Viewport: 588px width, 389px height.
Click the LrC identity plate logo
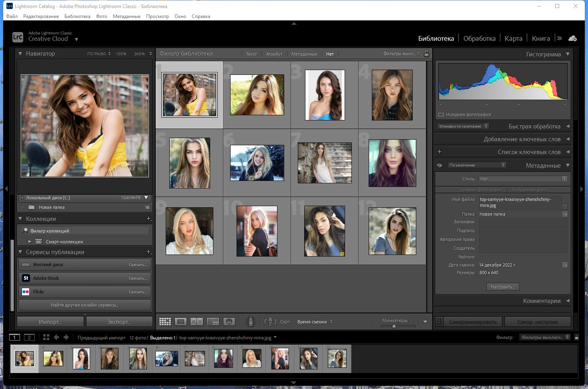18,37
